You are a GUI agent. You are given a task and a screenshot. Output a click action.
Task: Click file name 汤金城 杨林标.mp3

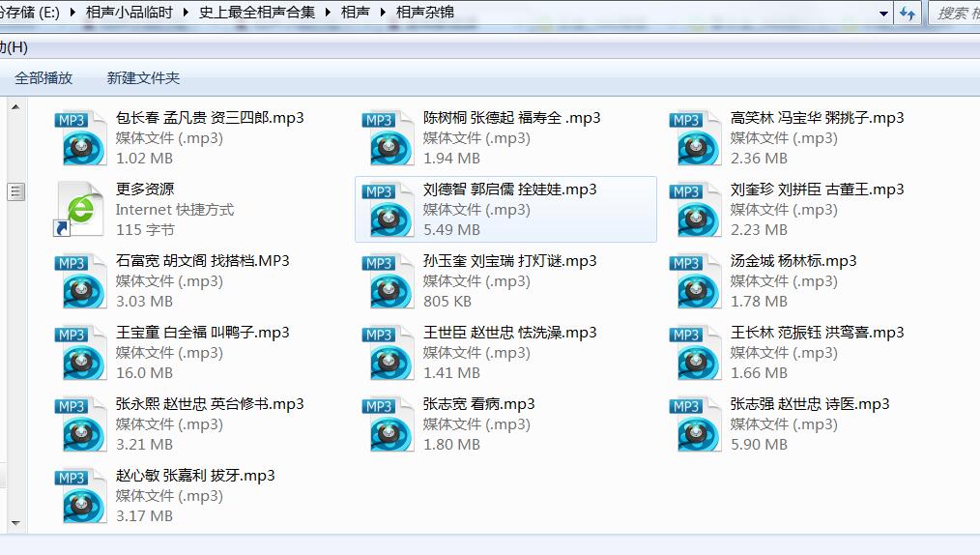coord(793,261)
